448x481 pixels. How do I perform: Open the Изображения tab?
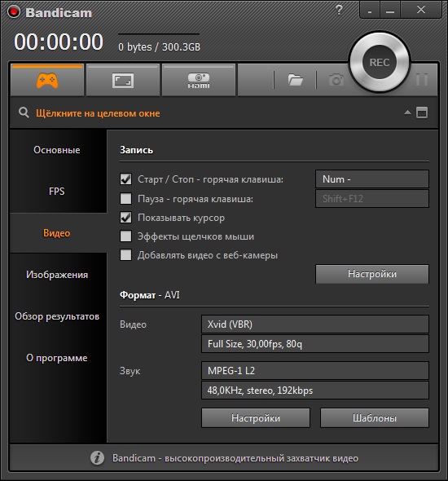pos(57,275)
